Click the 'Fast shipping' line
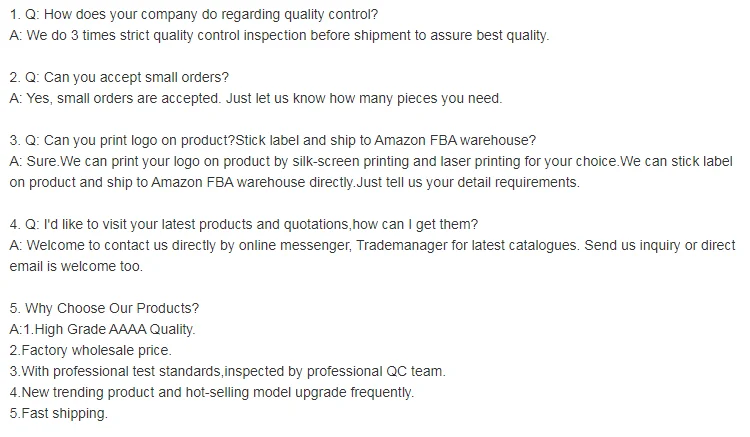 (59, 414)
